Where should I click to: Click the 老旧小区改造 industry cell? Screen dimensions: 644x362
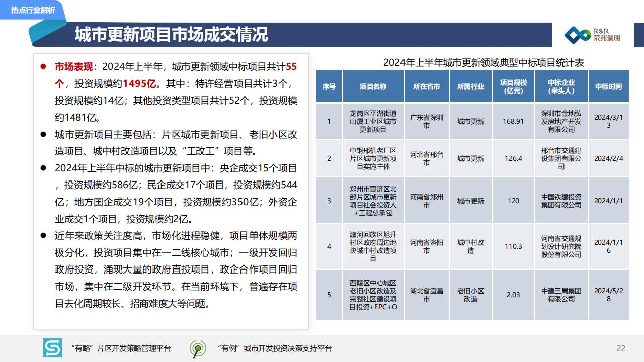point(470,295)
